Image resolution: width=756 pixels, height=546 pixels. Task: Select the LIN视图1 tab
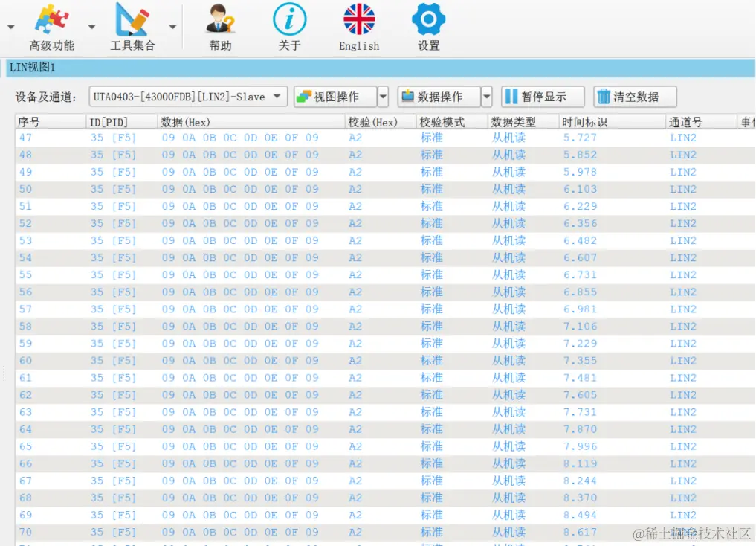(32, 67)
